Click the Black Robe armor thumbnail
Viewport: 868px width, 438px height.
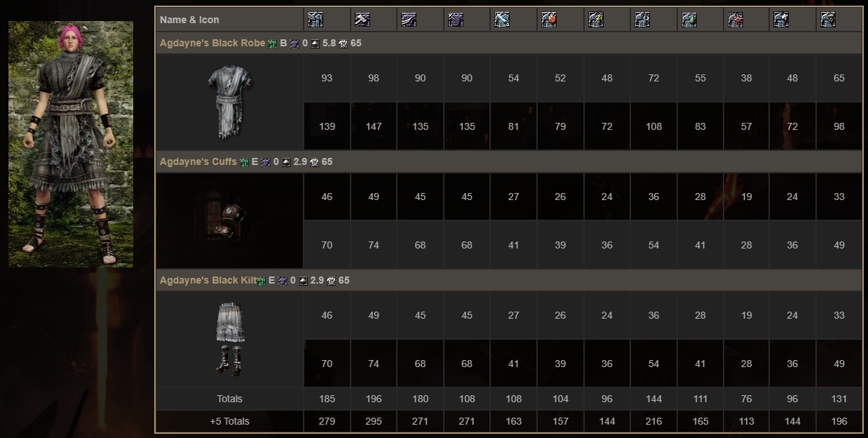pyautogui.click(x=229, y=102)
